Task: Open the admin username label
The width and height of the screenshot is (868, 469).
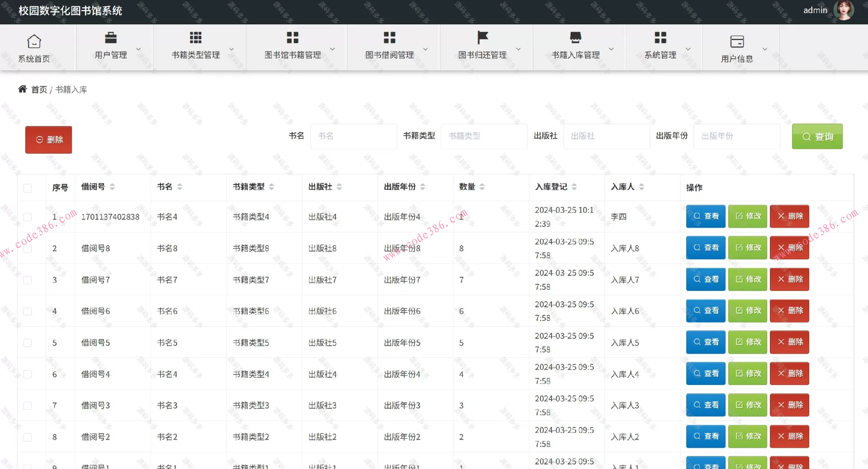Action: 815,10
